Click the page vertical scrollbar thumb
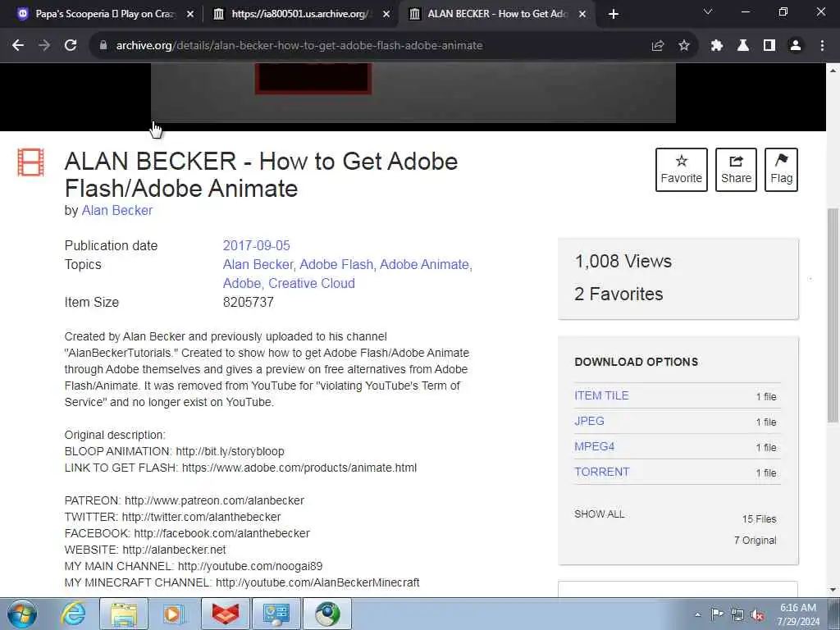840x630 pixels. click(x=833, y=315)
